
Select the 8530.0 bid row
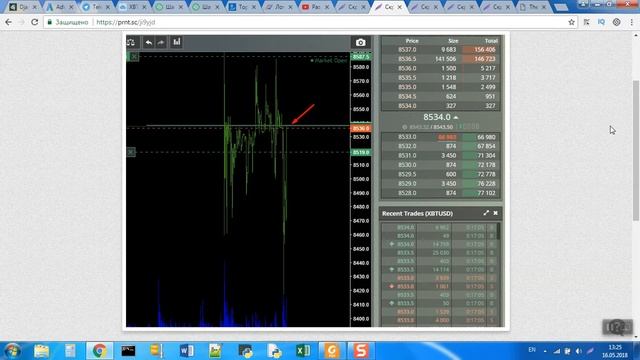point(440,165)
